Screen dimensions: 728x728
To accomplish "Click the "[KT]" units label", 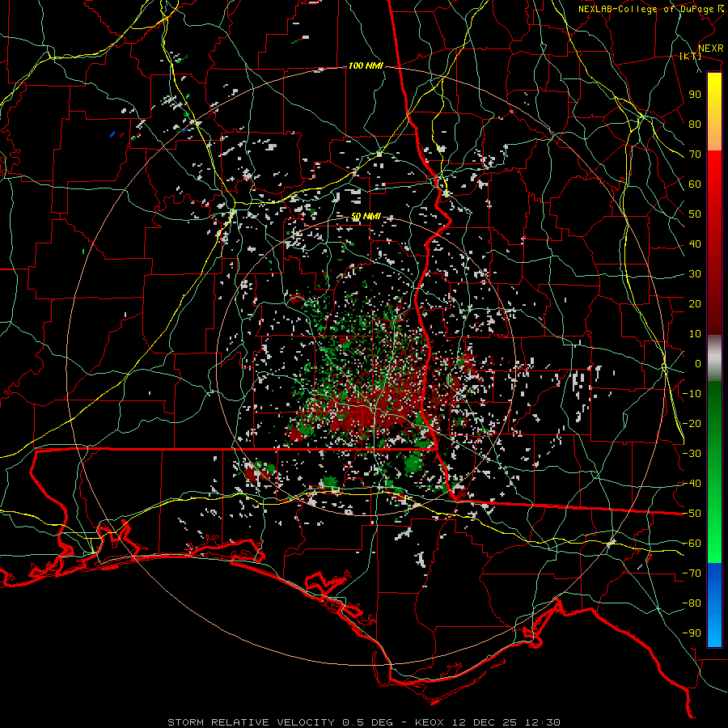I will click(x=690, y=56).
